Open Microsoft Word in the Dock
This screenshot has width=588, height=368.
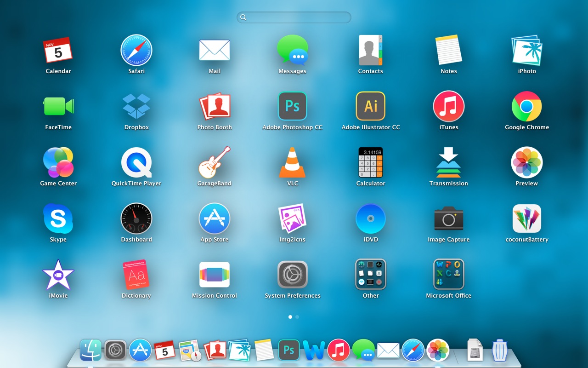point(314,351)
